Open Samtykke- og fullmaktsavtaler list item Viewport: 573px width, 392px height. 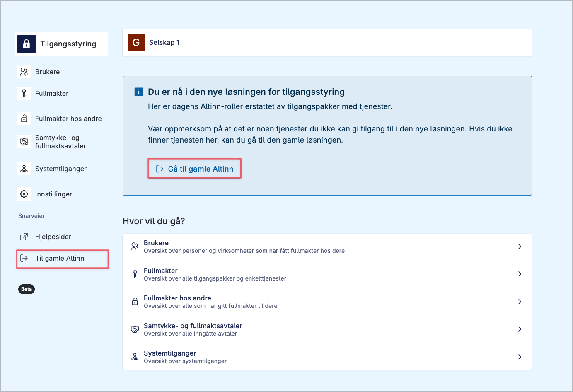tap(193, 329)
